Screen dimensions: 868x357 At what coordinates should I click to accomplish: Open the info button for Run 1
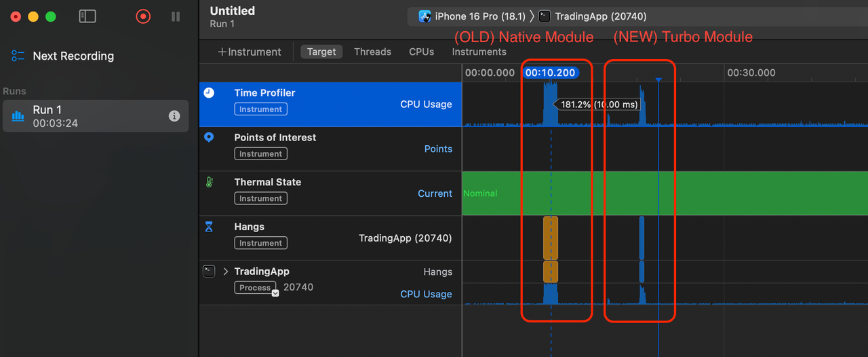pyautogui.click(x=174, y=116)
